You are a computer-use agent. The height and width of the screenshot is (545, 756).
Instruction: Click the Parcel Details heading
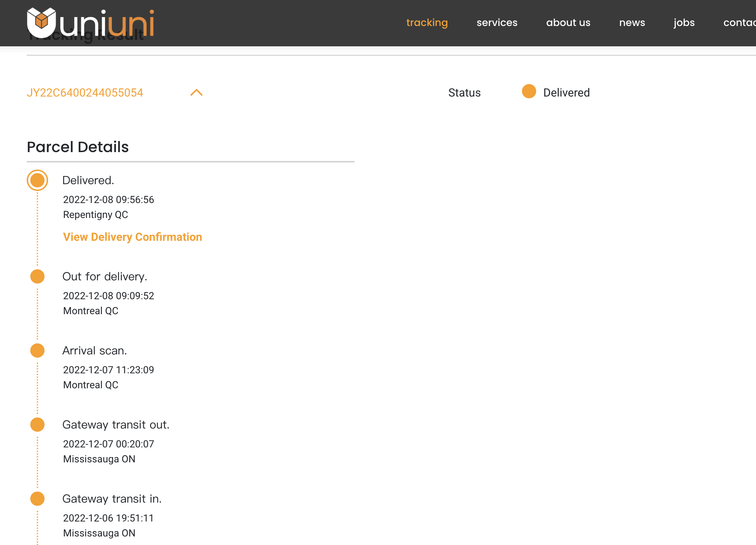click(78, 147)
